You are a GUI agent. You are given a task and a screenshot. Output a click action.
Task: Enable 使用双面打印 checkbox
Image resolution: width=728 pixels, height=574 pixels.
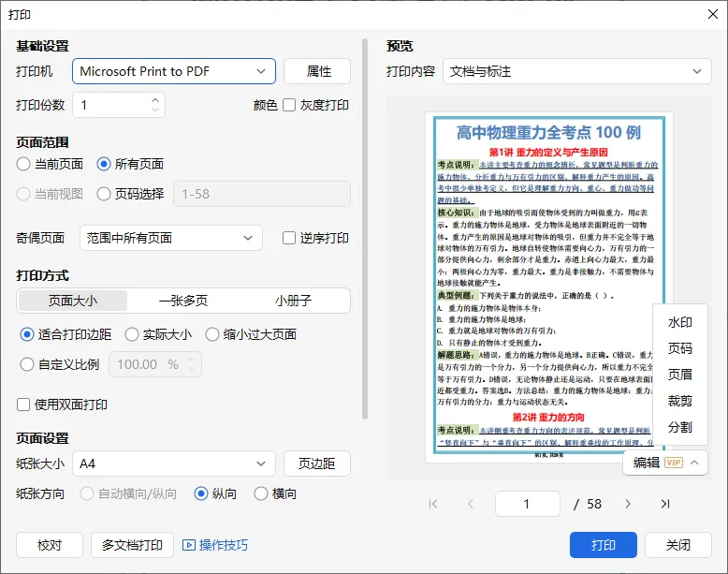pyautogui.click(x=23, y=405)
